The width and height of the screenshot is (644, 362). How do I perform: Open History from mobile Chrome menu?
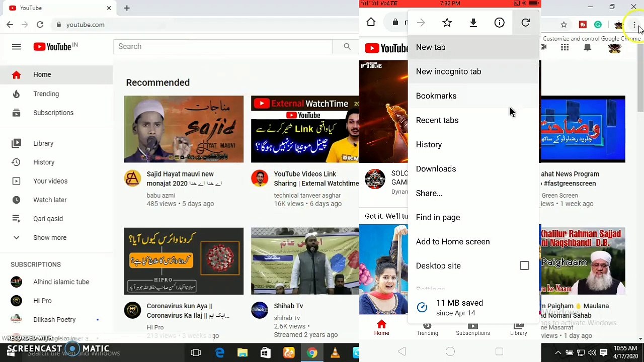coord(473,144)
